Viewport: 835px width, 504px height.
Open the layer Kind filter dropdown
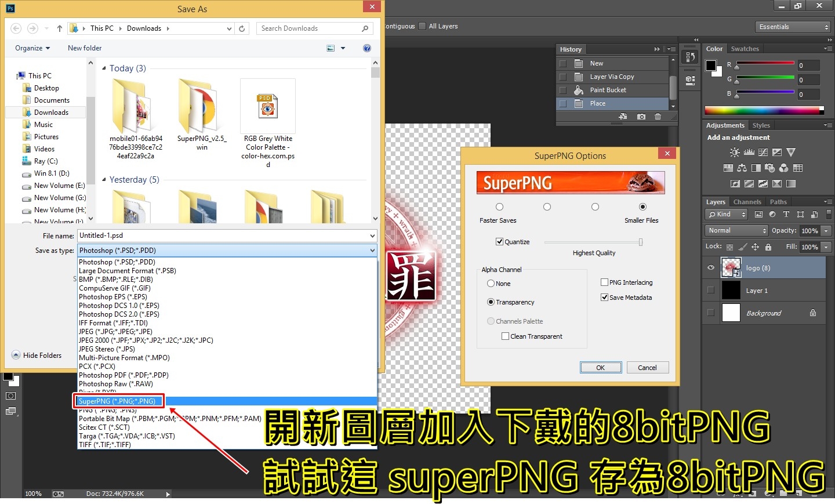point(727,215)
